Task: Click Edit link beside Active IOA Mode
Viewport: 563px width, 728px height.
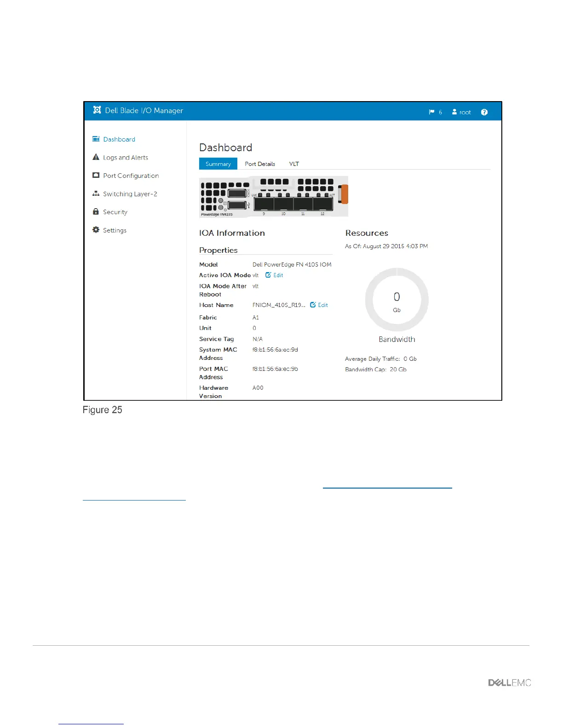Action: tap(278, 275)
